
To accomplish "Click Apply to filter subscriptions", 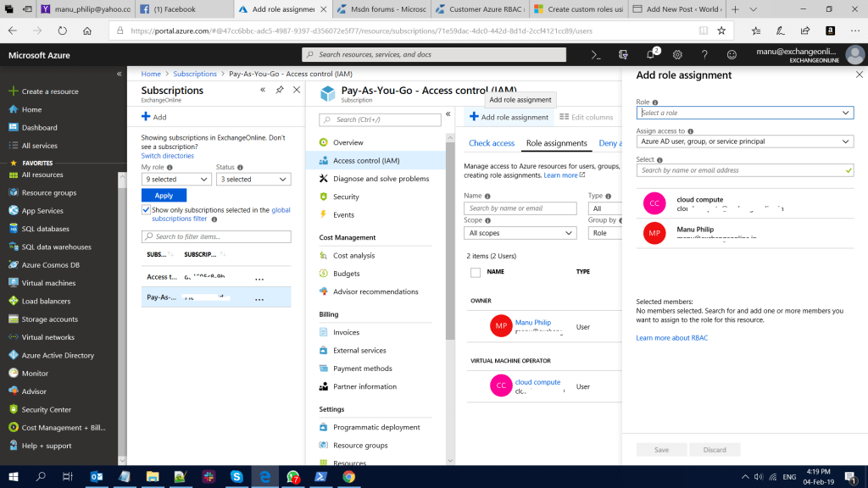I will [163, 195].
